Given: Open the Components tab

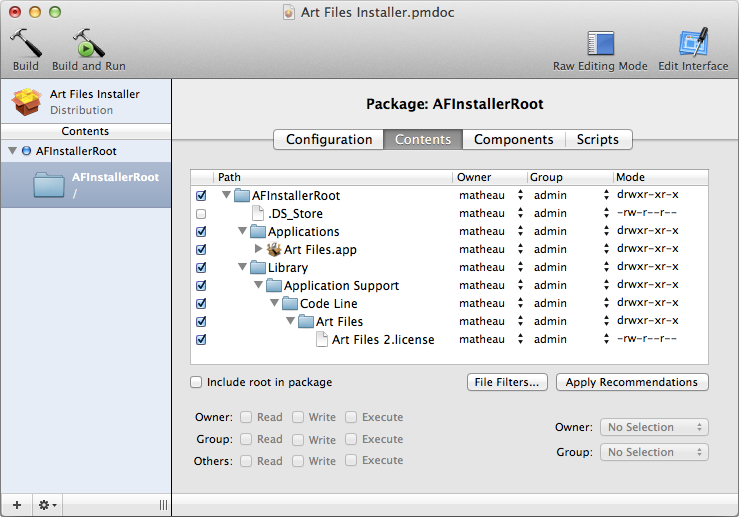Looking at the screenshot, I should pos(514,140).
